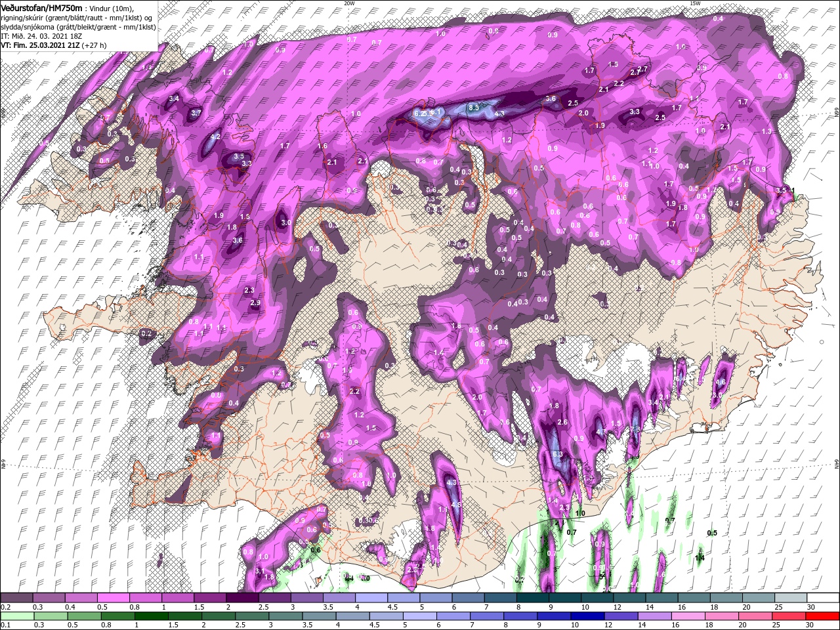Pick the darkest purple swatch at 2 on snow scale
This screenshot has height=630, width=840.
coord(242,598)
